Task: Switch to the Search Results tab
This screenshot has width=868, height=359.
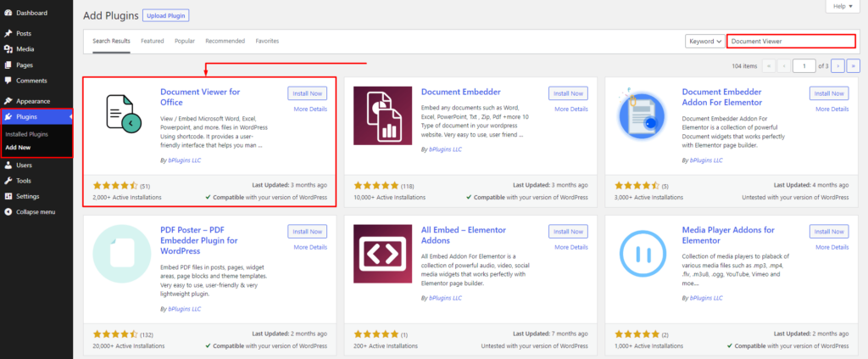Action: [111, 41]
